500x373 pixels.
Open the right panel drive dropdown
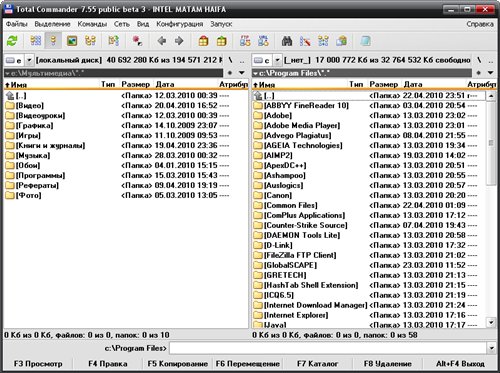[277, 60]
